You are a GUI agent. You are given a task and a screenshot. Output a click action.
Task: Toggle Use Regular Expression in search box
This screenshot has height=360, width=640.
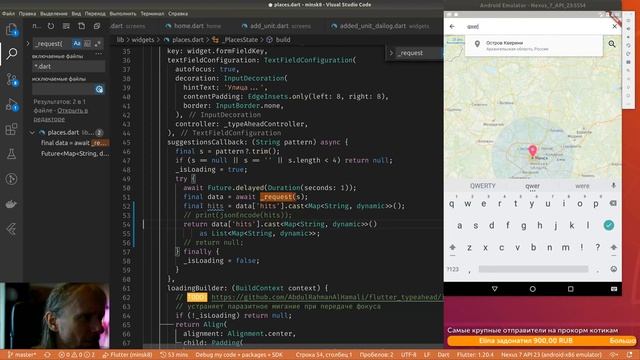click(98, 43)
